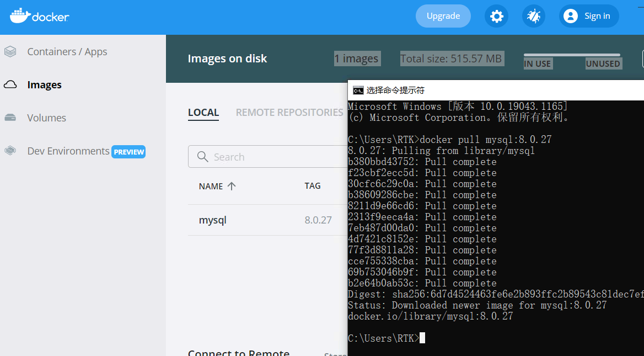Select the Containers / Apps sidebar icon
The height and width of the screenshot is (356, 644).
tap(10, 51)
